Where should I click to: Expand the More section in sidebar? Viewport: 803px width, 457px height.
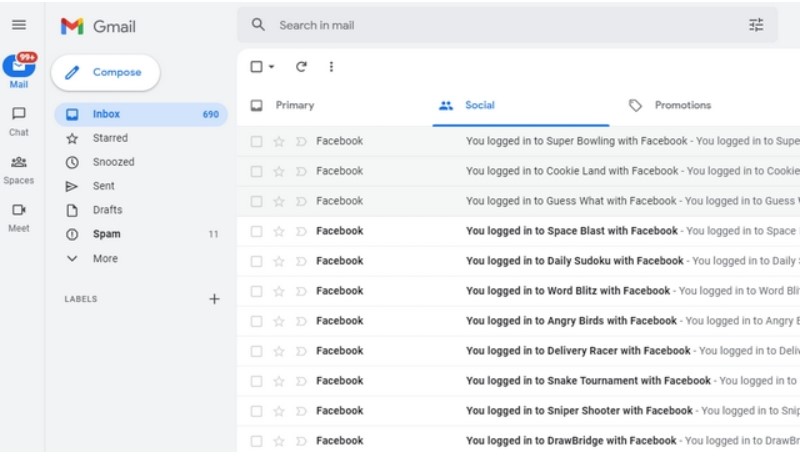click(105, 259)
